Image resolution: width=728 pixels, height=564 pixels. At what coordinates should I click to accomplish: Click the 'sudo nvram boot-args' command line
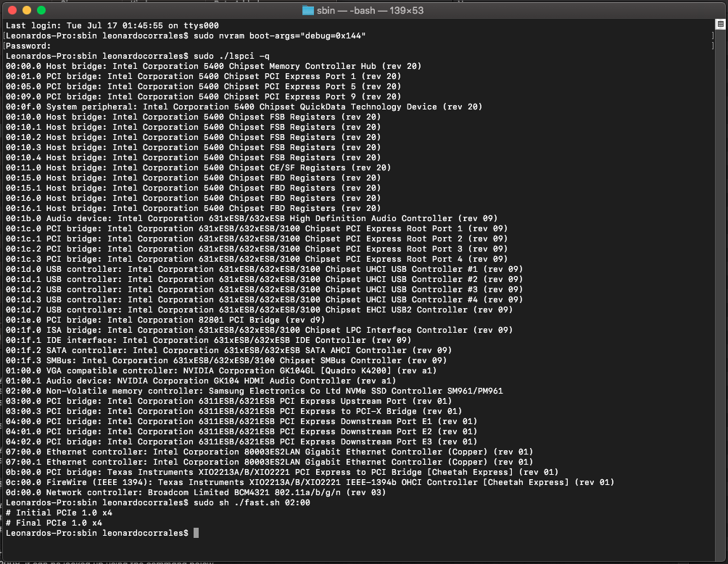pyautogui.click(x=186, y=36)
